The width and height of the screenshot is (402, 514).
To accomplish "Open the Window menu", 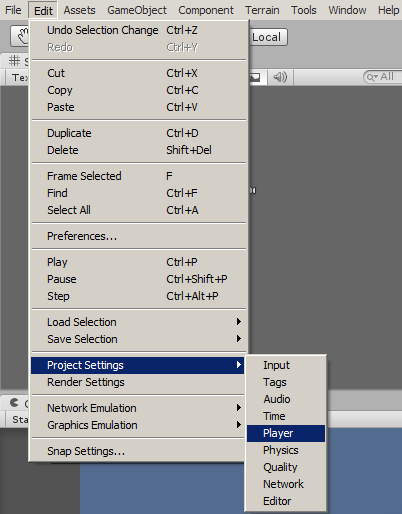I will coord(347,10).
